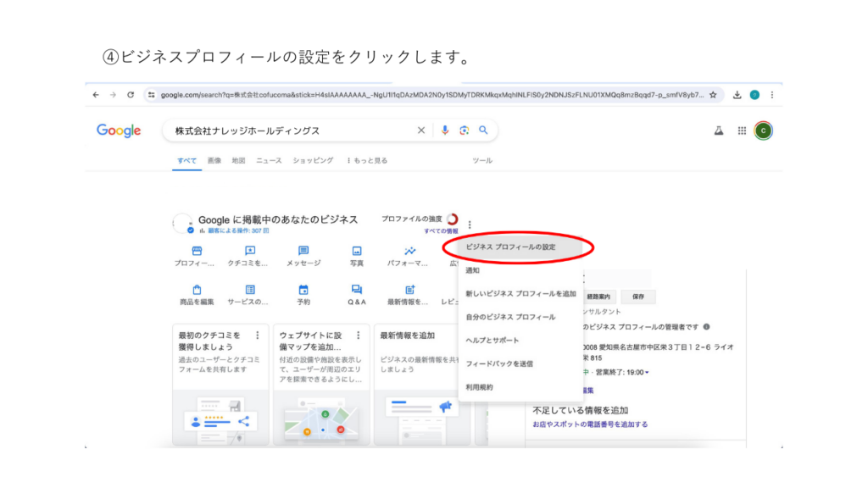
Task: Switch to the ニュース search tab
Action: (269, 160)
